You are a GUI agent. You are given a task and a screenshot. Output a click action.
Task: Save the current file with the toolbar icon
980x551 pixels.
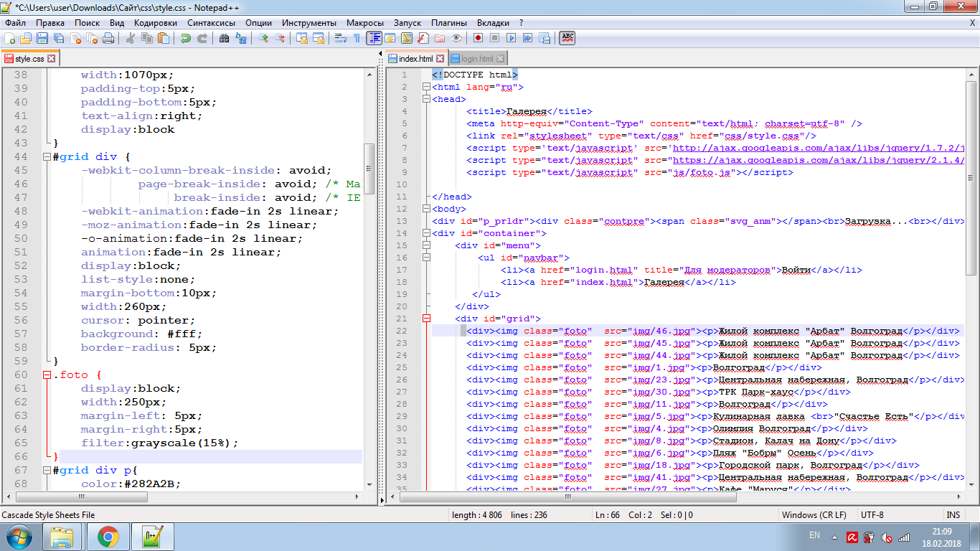coord(42,38)
